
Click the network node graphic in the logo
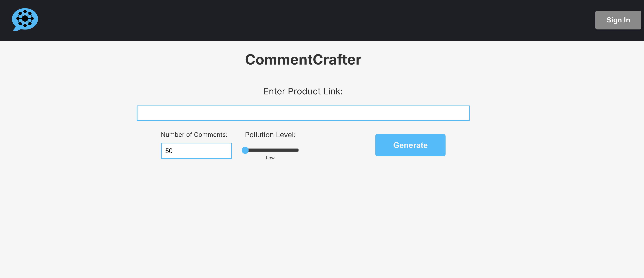click(x=25, y=19)
